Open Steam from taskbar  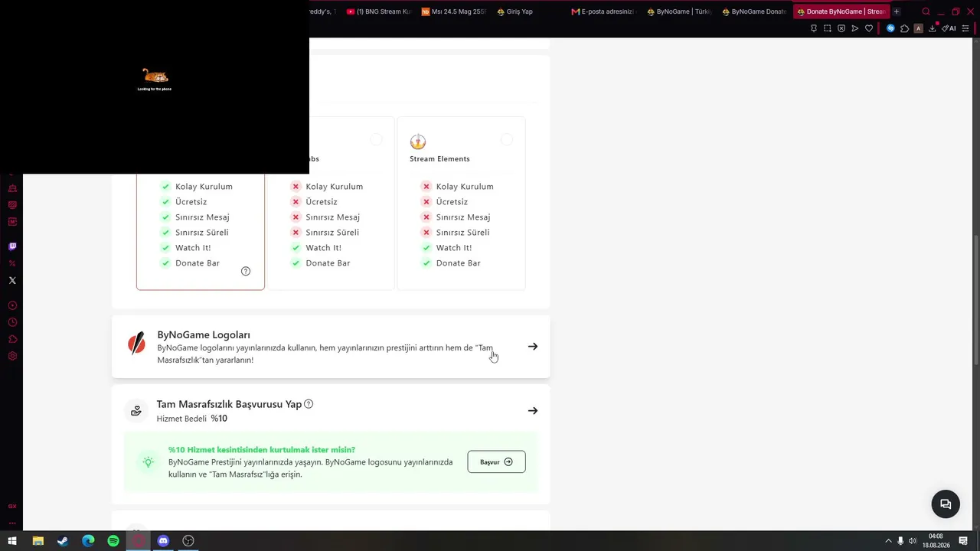pyautogui.click(x=63, y=541)
